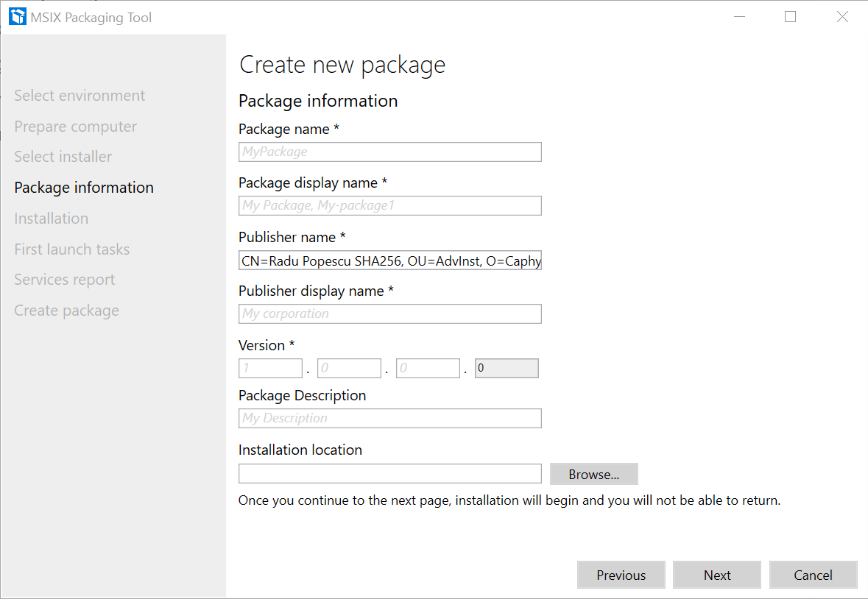Viewport: 868px width, 599px height.
Task: Close the MSIX Packaging Tool window
Action: 842,17
